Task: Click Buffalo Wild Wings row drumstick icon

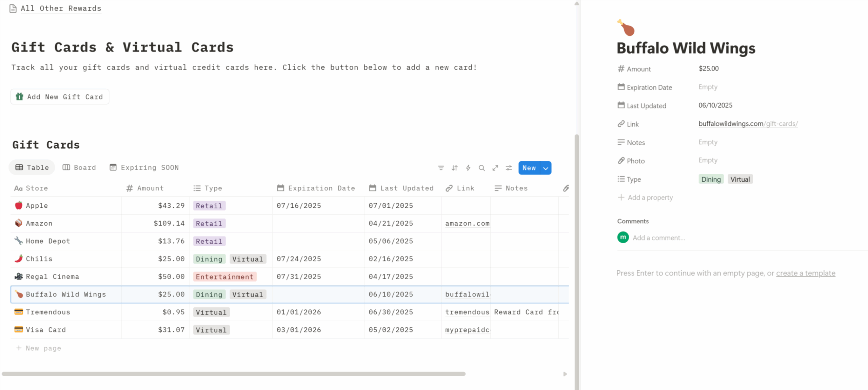Action: (19, 294)
